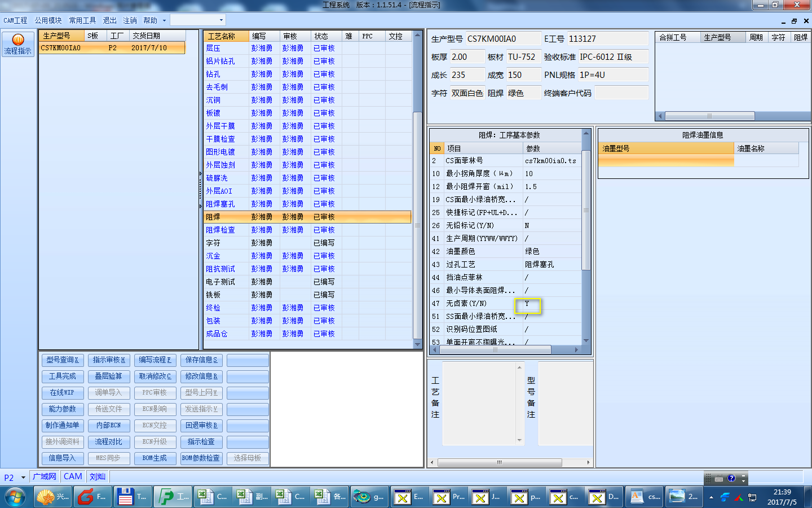Image resolution: width=812 pixels, height=508 pixels.
Task: Click the IME soft keyboard icon
Action: (719, 479)
